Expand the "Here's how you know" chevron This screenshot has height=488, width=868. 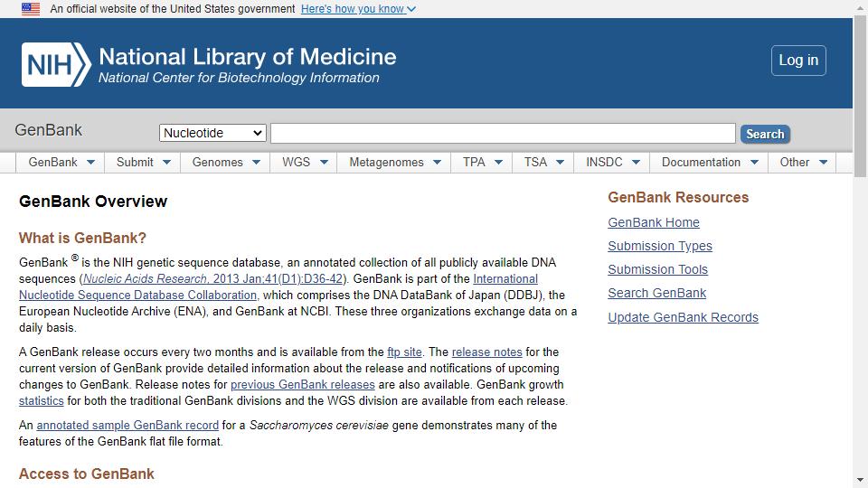(411, 9)
